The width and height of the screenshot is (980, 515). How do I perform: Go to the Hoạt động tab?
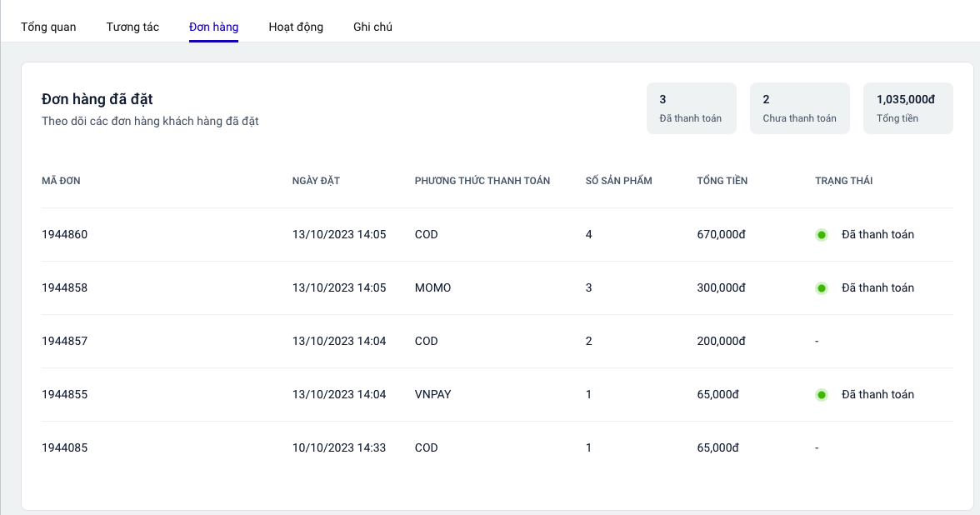pos(296,27)
